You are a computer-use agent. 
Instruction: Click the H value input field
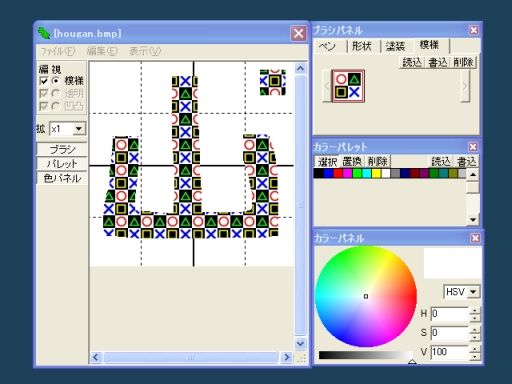pos(450,314)
